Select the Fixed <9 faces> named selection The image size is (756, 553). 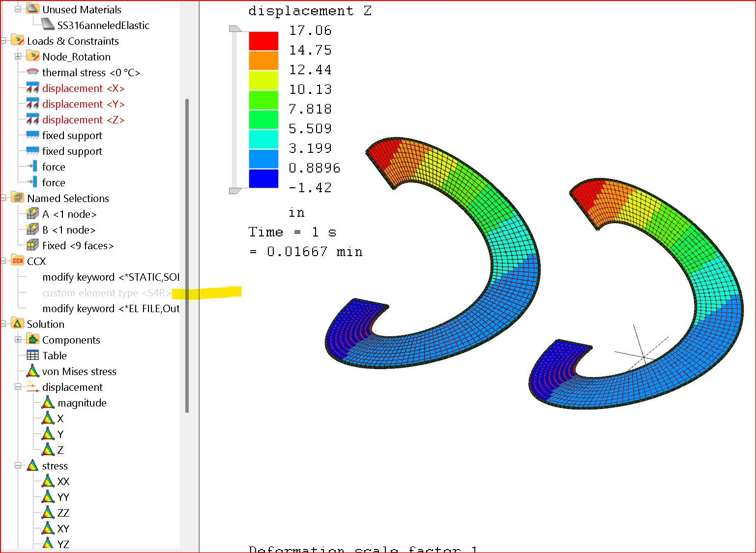tap(78, 245)
